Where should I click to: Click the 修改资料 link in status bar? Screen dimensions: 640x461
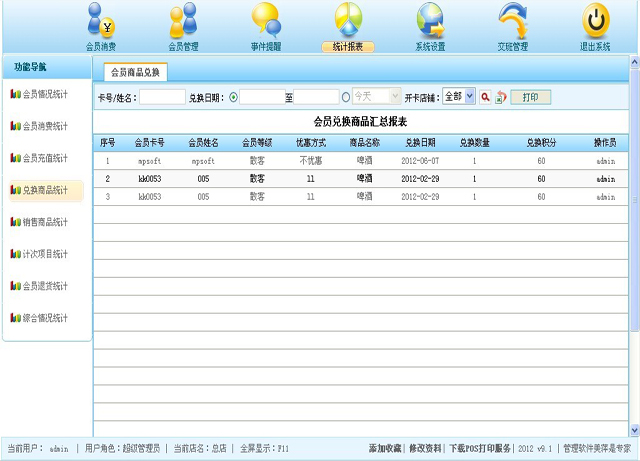(x=424, y=449)
